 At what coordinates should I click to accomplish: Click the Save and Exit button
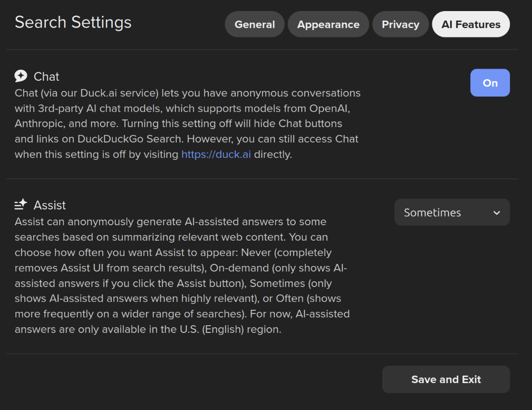tap(446, 379)
